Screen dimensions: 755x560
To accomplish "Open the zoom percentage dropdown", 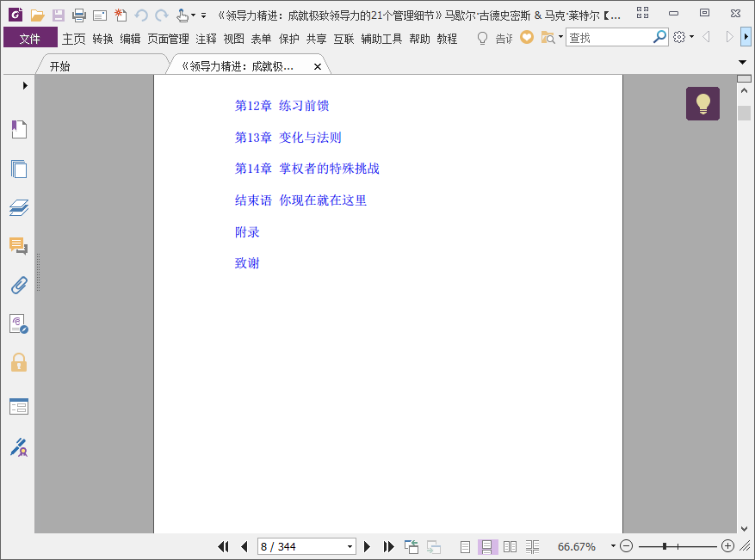I will point(613,546).
